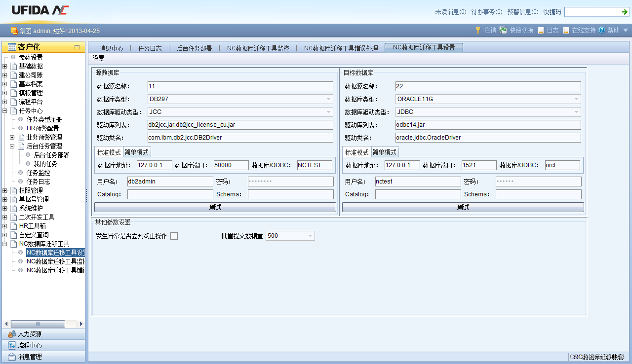Screen dimensions: 632x364
Task: Click the orange group icon before 集团 admin
Action: [x=14, y=31]
